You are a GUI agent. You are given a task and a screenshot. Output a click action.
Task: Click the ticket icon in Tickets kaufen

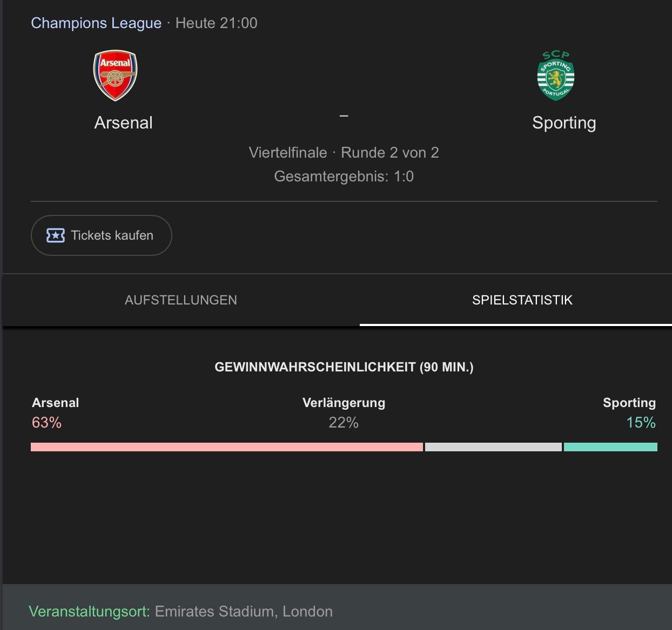coord(56,235)
